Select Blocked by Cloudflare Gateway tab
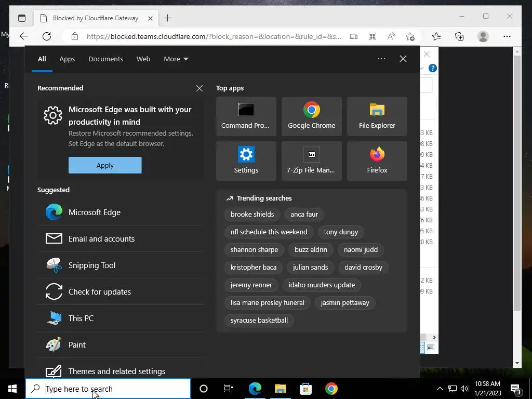The image size is (532, 399). pyautogui.click(x=96, y=18)
